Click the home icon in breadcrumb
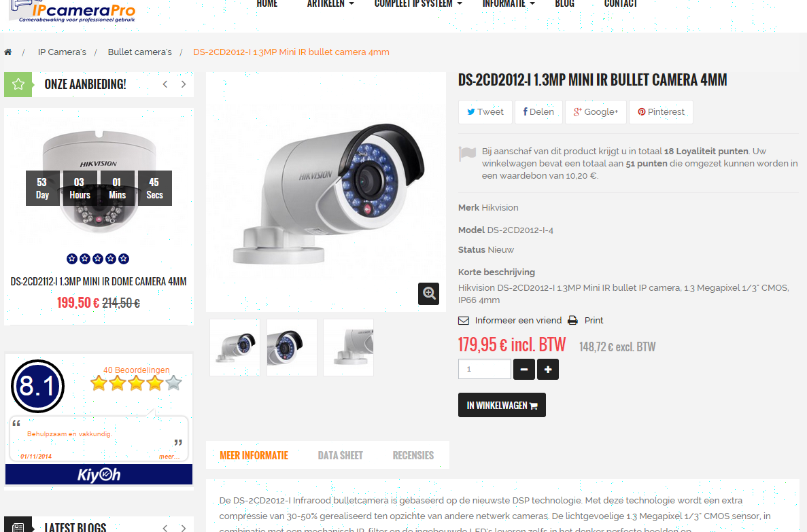 pyautogui.click(x=7, y=52)
